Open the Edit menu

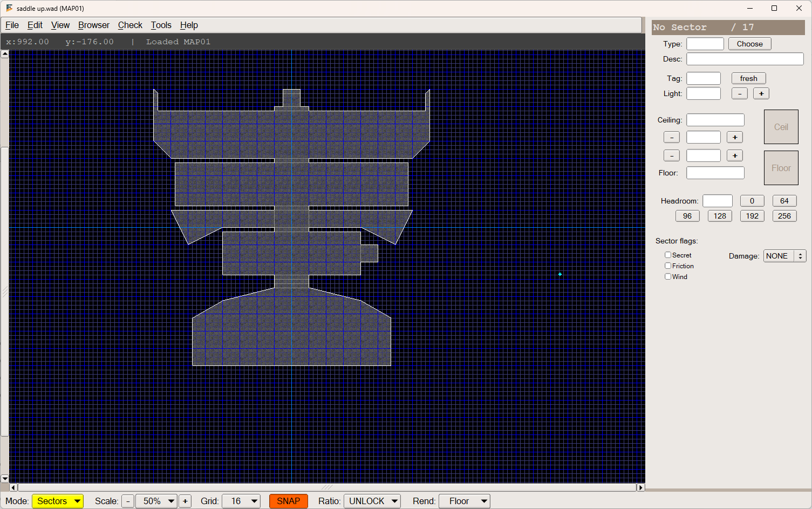click(35, 25)
